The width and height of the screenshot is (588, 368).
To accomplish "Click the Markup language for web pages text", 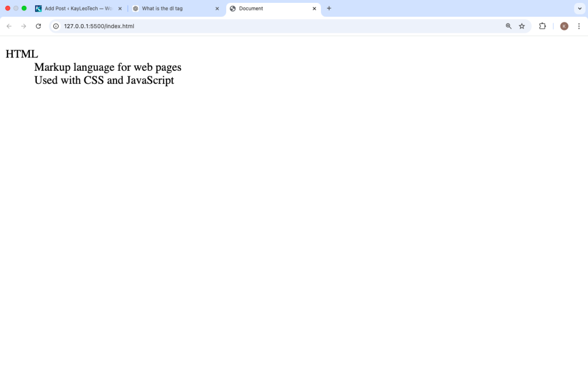I will (x=107, y=67).
